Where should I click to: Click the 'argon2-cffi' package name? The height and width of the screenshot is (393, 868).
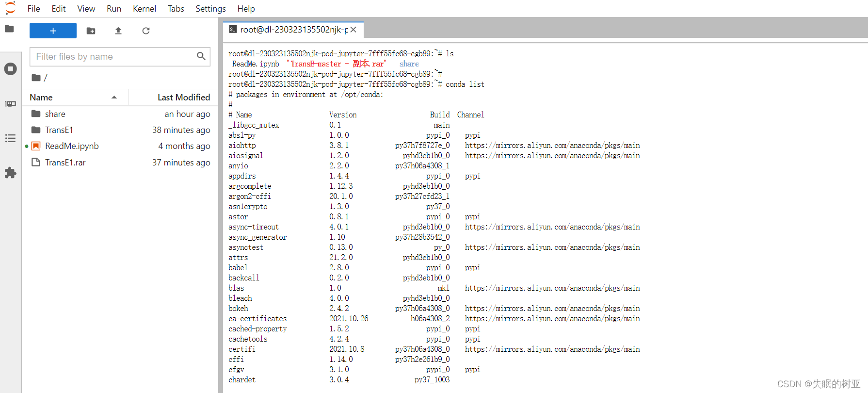(250, 196)
